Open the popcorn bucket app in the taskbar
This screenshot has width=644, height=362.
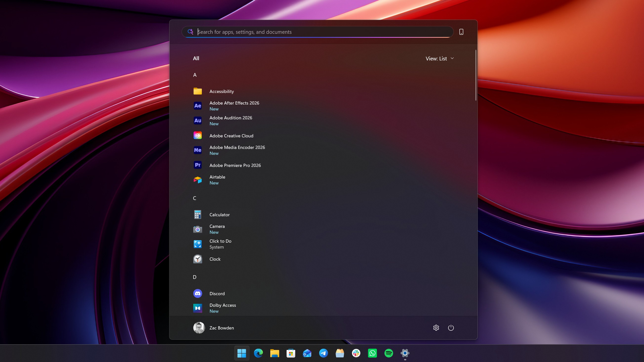tap(340, 353)
